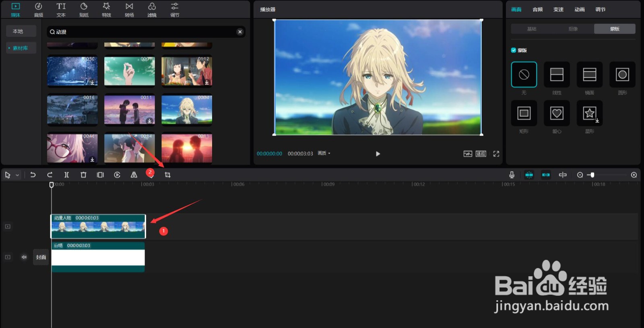Image resolution: width=644 pixels, height=328 pixels.
Task: Click the crop tool in timeline toolbar
Action: coord(167,175)
